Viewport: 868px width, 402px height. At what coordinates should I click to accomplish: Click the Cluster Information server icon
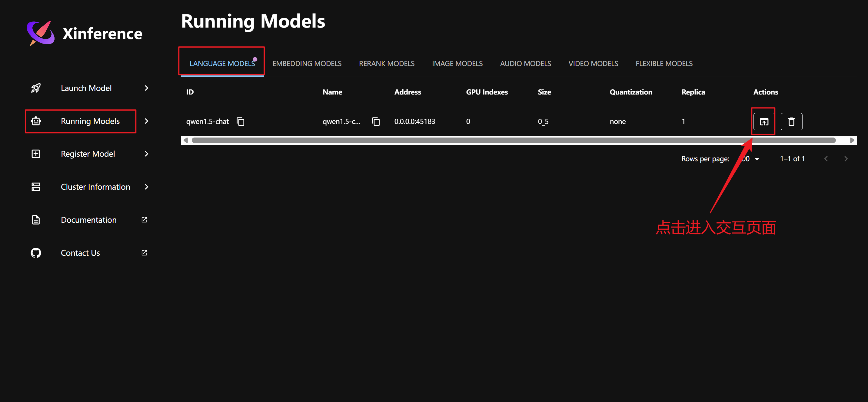click(x=36, y=187)
